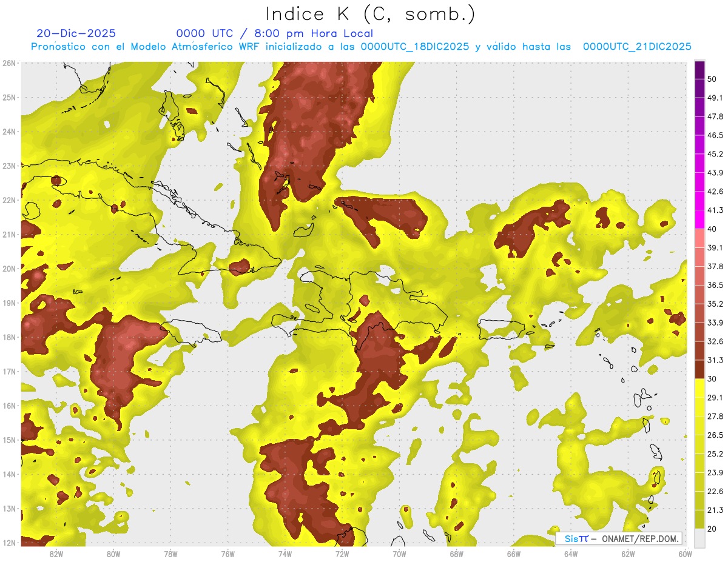Click the longitude label 76W

pyautogui.click(x=228, y=554)
